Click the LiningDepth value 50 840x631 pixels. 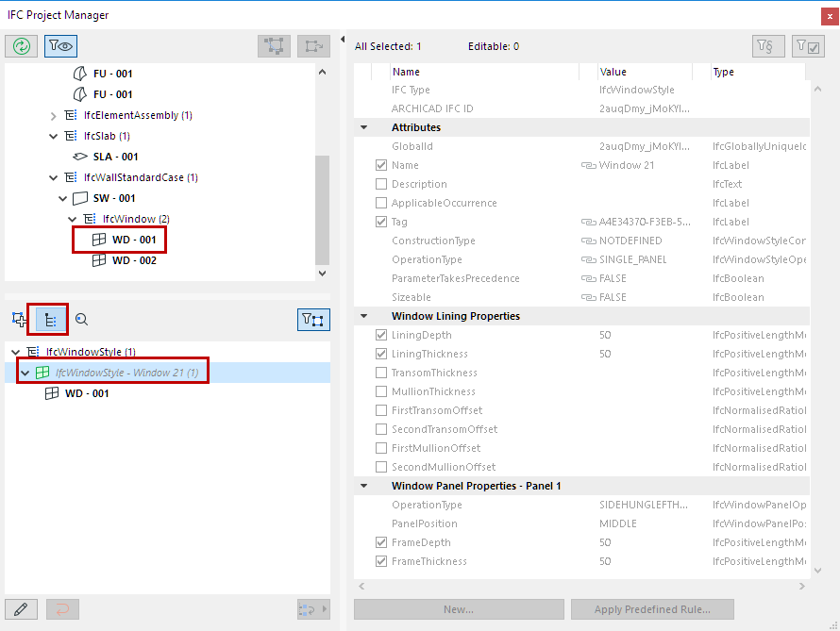[x=605, y=335]
